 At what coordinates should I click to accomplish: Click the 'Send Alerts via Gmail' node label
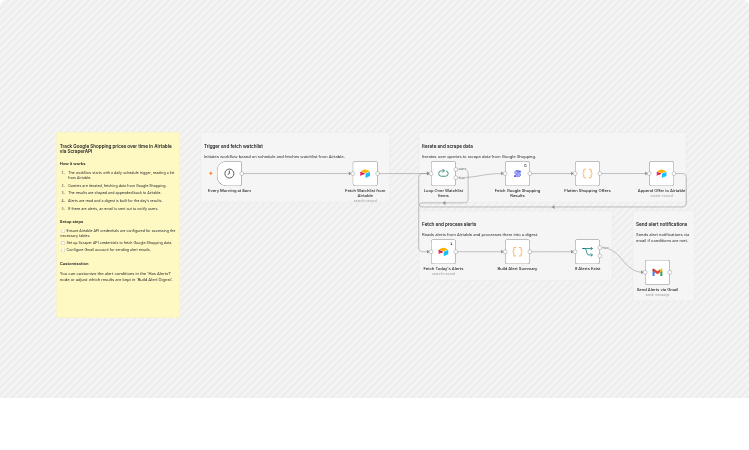[657, 289]
